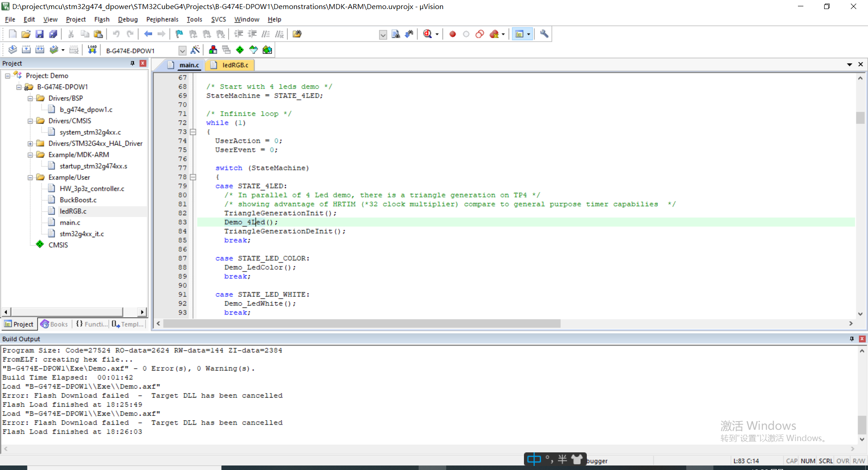The height and width of the screenshot is (470, 868).
Task: Close the Build Output panel
Action: point(862,339)
